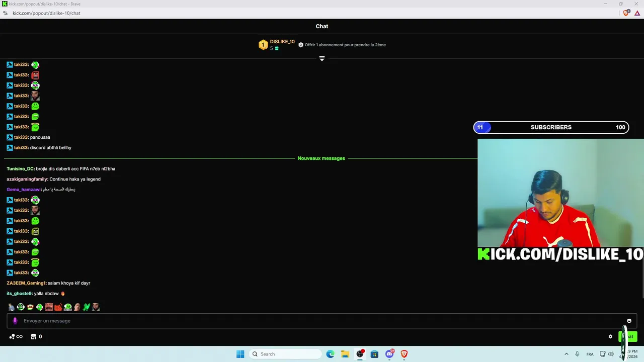The image size is (644, 362).
Task: Open the shop icon showing 0
Action: point(36,337)
